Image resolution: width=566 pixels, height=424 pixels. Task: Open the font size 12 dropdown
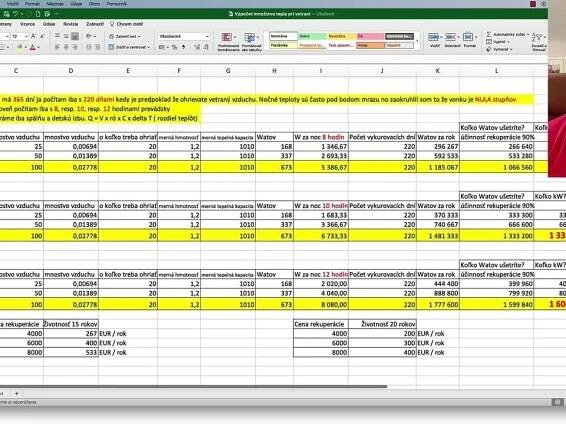click(x=26, y=36)
